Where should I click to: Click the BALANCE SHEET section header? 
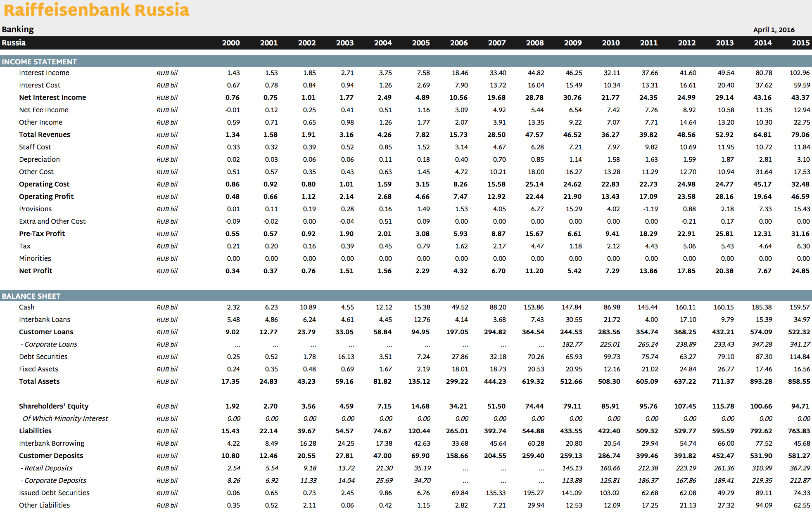(x=31, y=296)
